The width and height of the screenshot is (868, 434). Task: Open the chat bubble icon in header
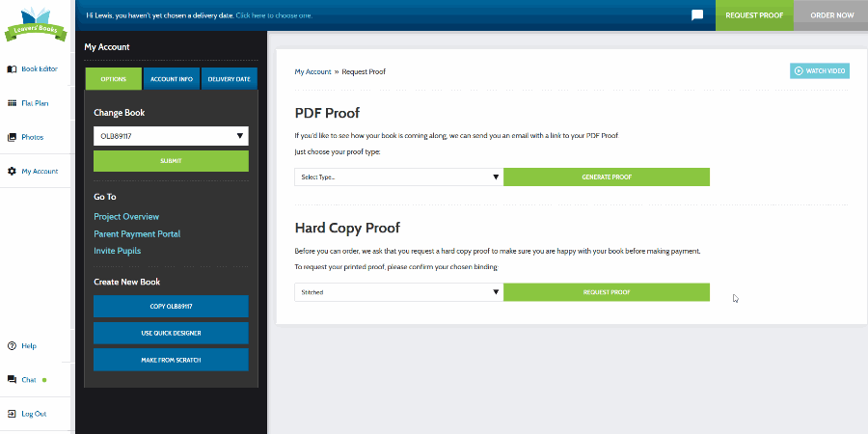(696, 15)
